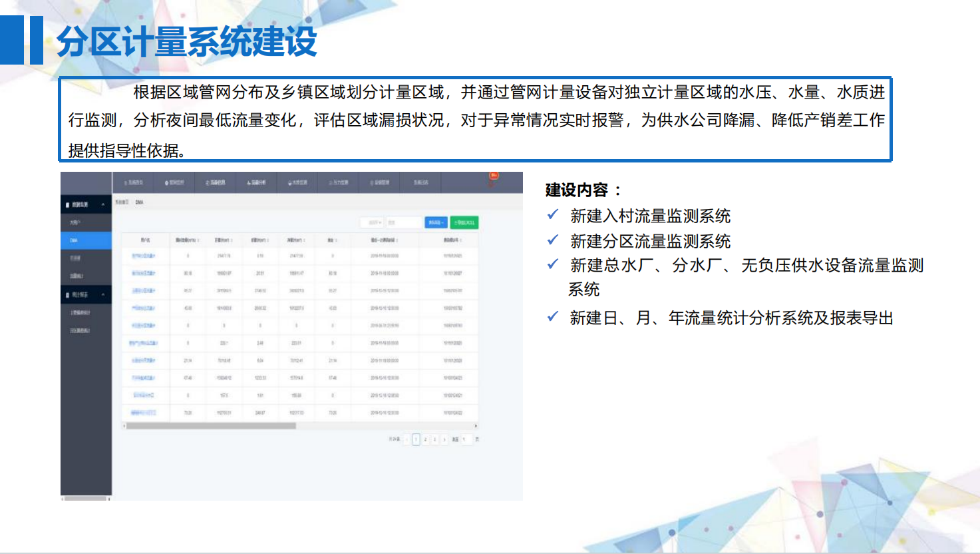Collapse the 数据监测 sidebar group
This screenshot has width=980, height=554.
pyautogui.click(x=102, y=204)
